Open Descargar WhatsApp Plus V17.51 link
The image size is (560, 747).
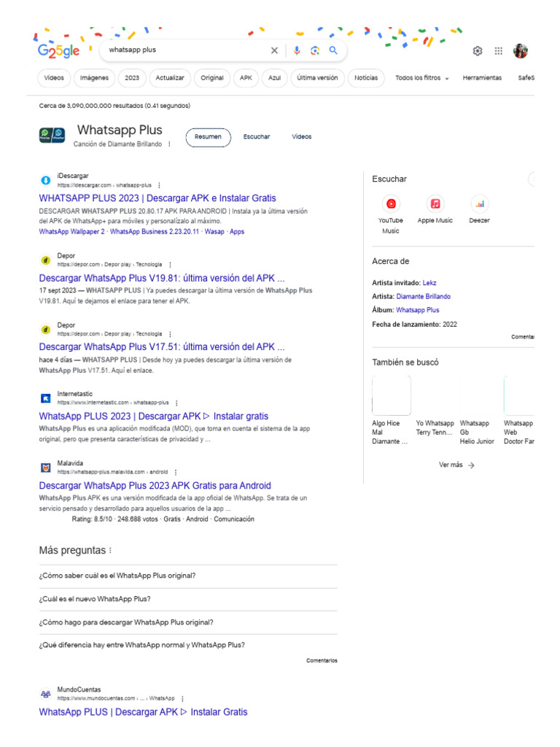162,347
